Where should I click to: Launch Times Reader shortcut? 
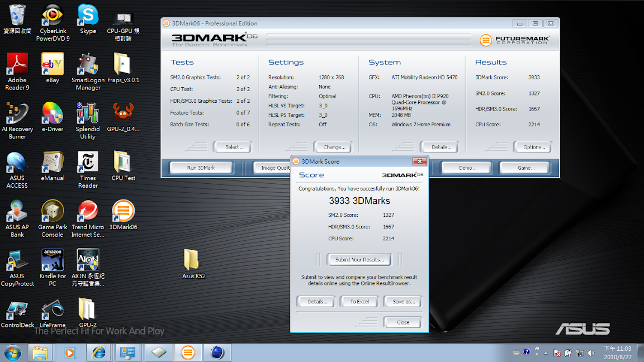pos(88,169)
